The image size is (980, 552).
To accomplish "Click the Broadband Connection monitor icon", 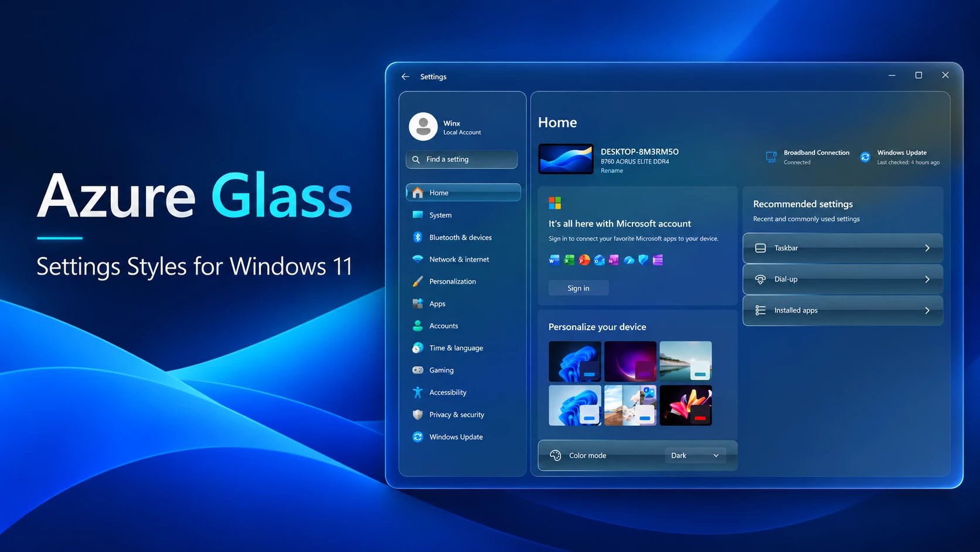I will click(771, 157).
